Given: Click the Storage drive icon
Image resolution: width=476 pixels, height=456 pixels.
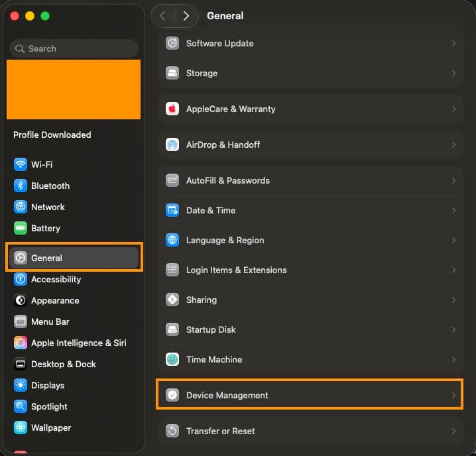Looking at the screenshot, I should 172,73.
